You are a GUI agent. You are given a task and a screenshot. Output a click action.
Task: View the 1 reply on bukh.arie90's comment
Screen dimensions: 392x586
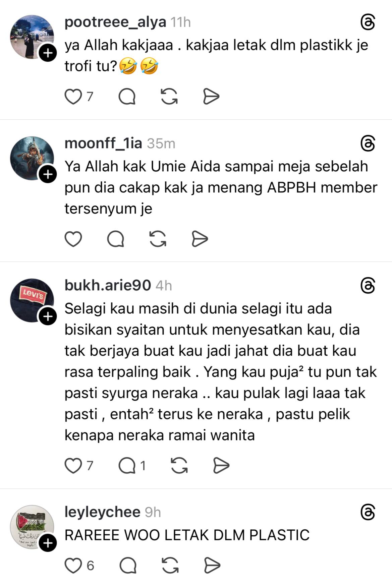point(132,466)
